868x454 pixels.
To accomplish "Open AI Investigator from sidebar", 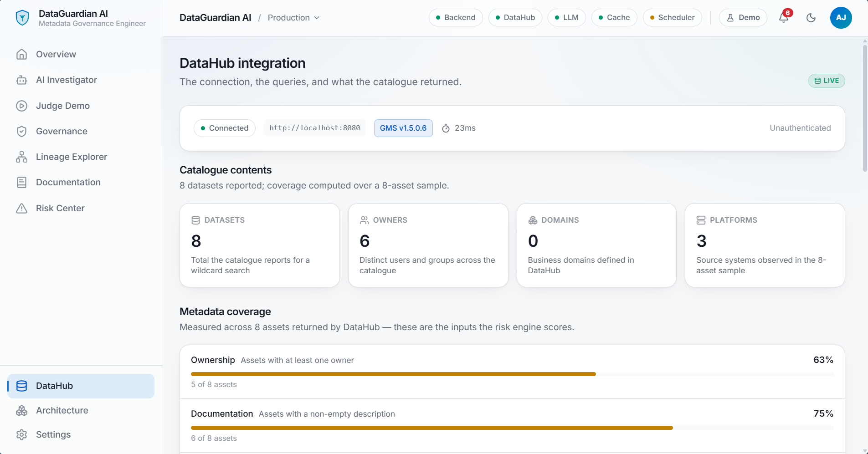I will [81, 80].
